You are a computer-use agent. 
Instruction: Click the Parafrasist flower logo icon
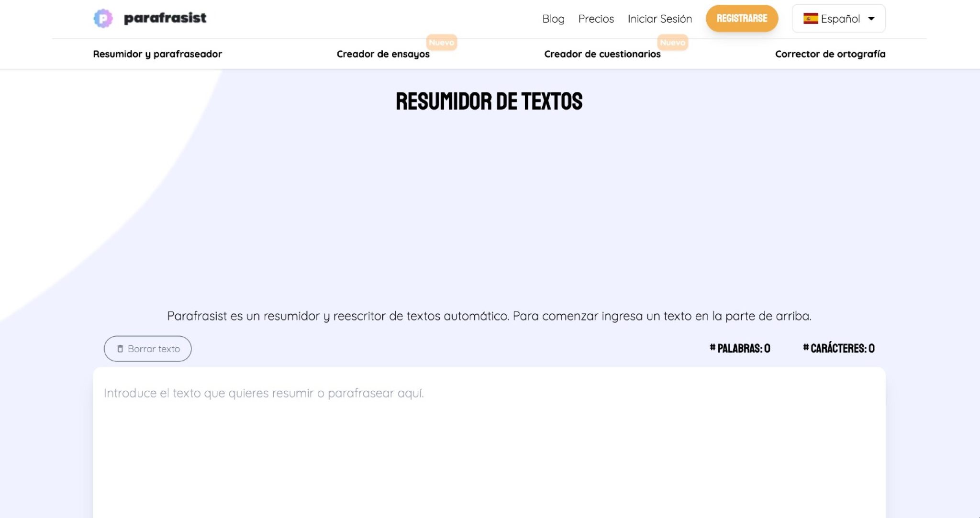[103, 19]
